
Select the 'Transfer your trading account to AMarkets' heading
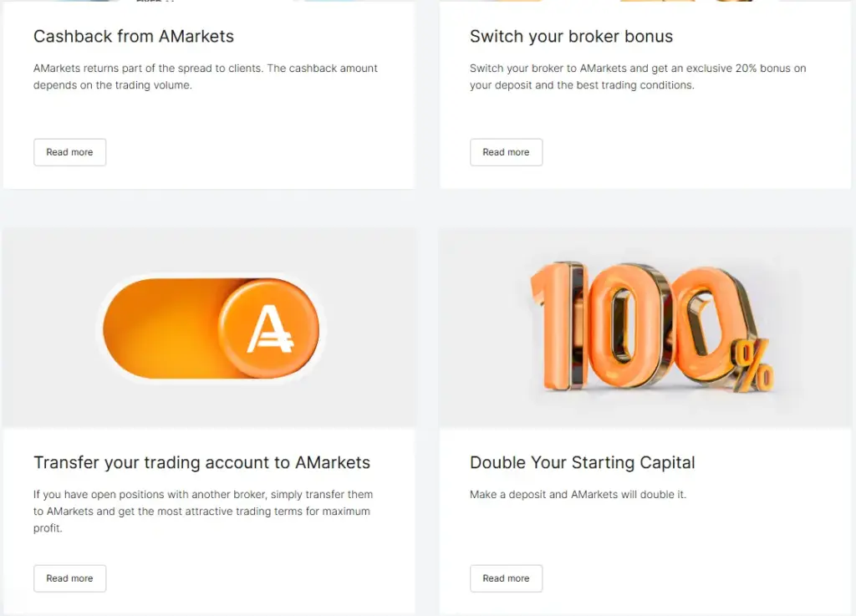(x=202, y=462)
